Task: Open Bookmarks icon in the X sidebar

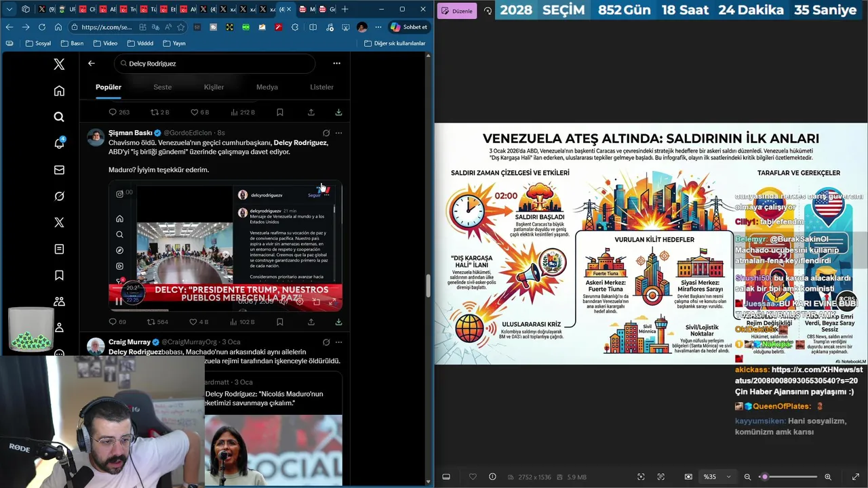Action: tap(59, 275)
